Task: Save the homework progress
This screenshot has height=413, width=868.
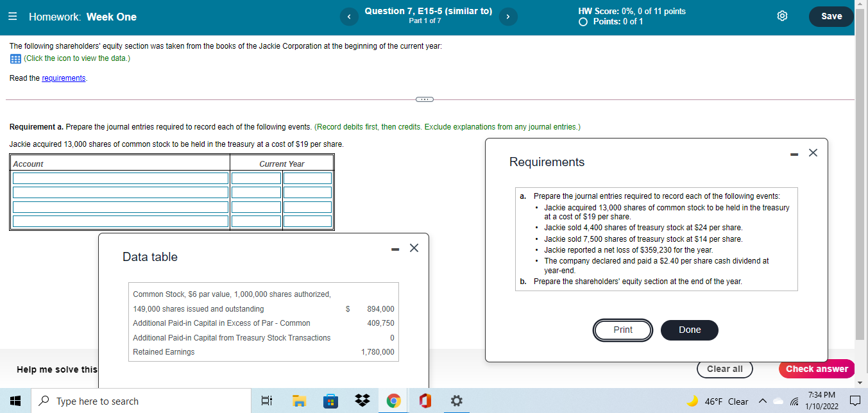Action: point(831,15)
